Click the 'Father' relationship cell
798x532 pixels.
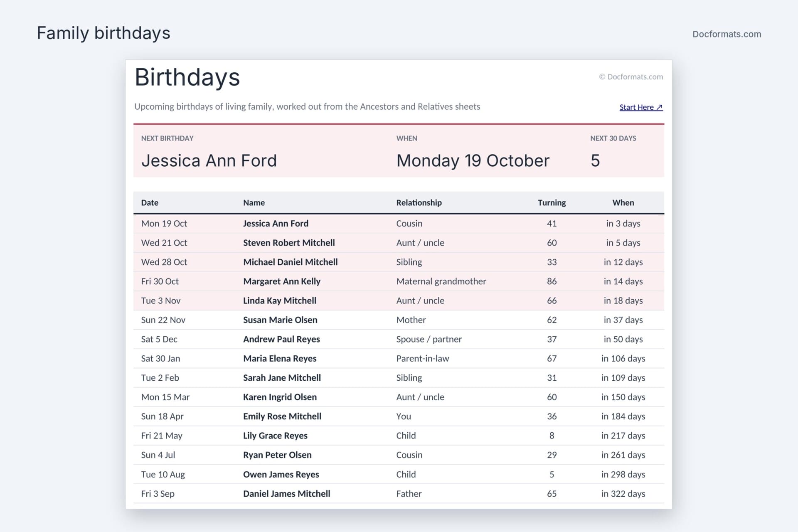(409, 494)
